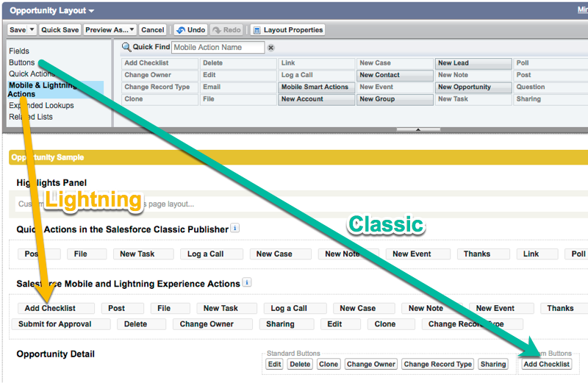Select Fields in the palette sidebar

click(x=19, y=51)
